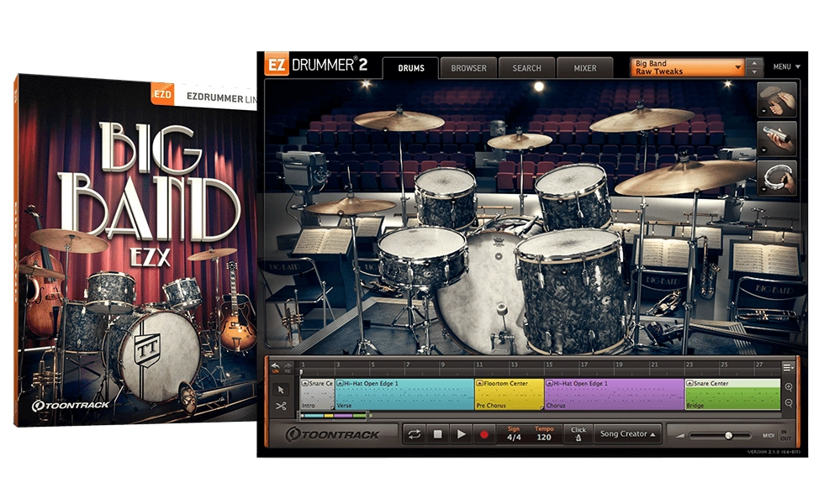This screenshot has width=824, height=504.
Task: Switch to the DRUMS tab
Action: tap(411, 68)
